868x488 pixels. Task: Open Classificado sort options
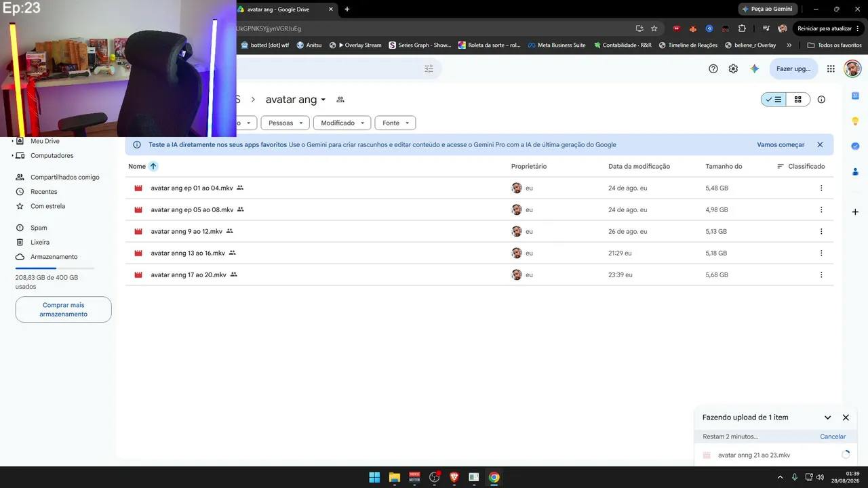click(801, 166)
